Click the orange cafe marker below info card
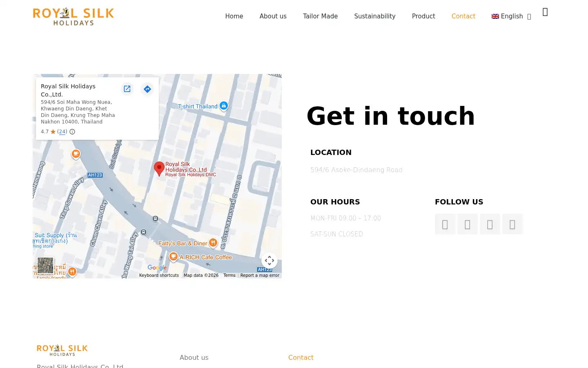The width and height of the screenshot is (588, 368). point(76,154)
